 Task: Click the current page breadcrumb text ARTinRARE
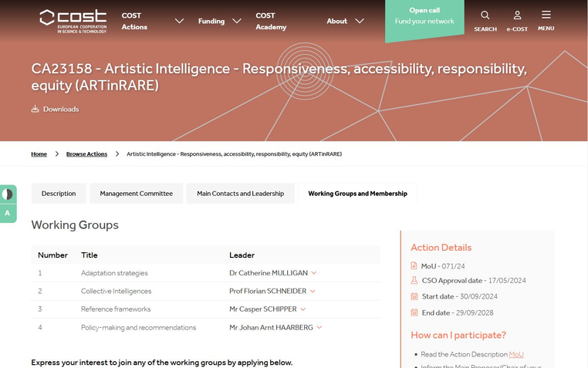(x=234, y=154)
